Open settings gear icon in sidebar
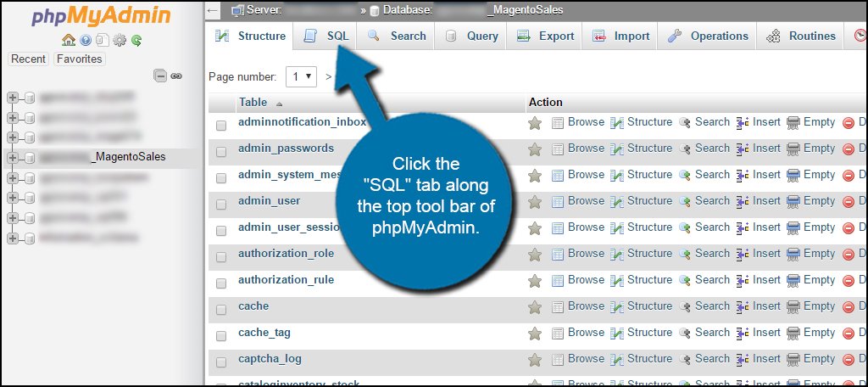 pos(119,40)
